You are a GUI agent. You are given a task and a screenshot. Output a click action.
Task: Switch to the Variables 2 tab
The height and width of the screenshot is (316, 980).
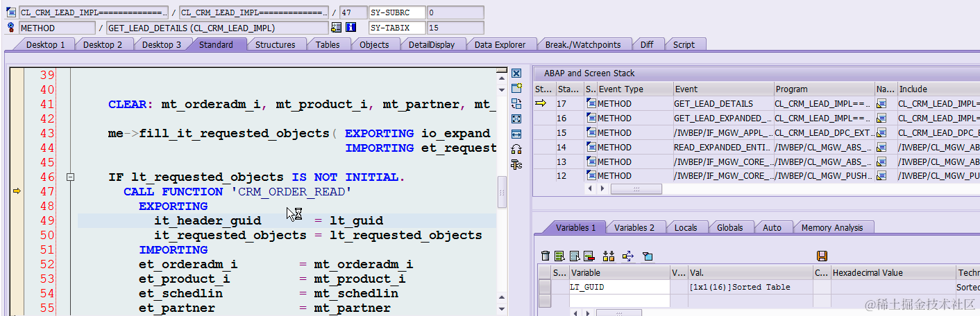click(x=634, y=227)
